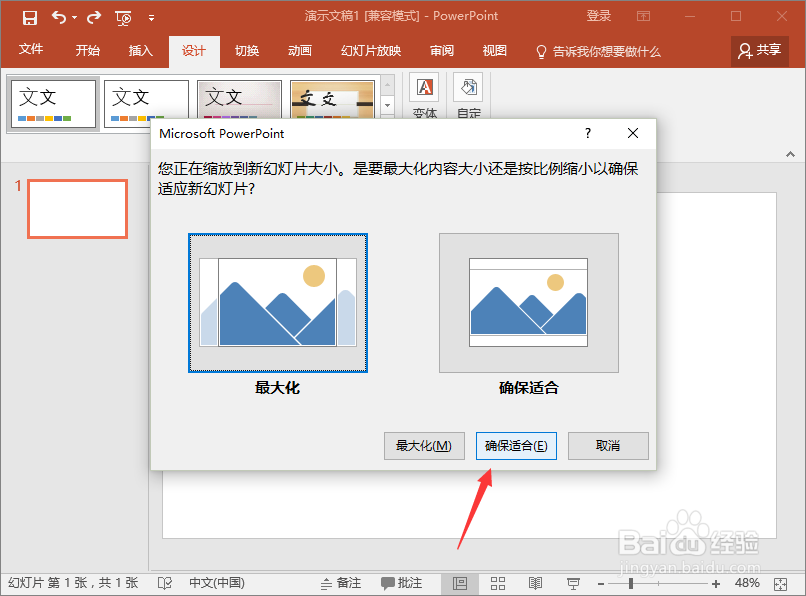Open the 变体 variants button
This screenshot has width=806, height=596.
pyautogui.click(x=425, y=96)
